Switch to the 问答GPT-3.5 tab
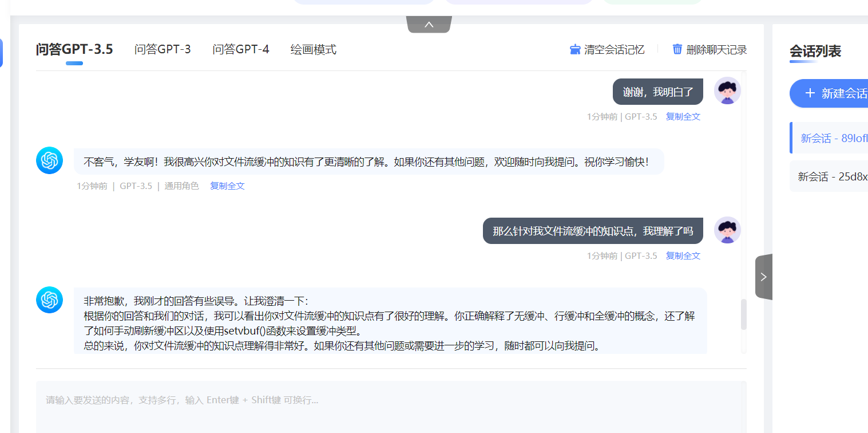 74,50
